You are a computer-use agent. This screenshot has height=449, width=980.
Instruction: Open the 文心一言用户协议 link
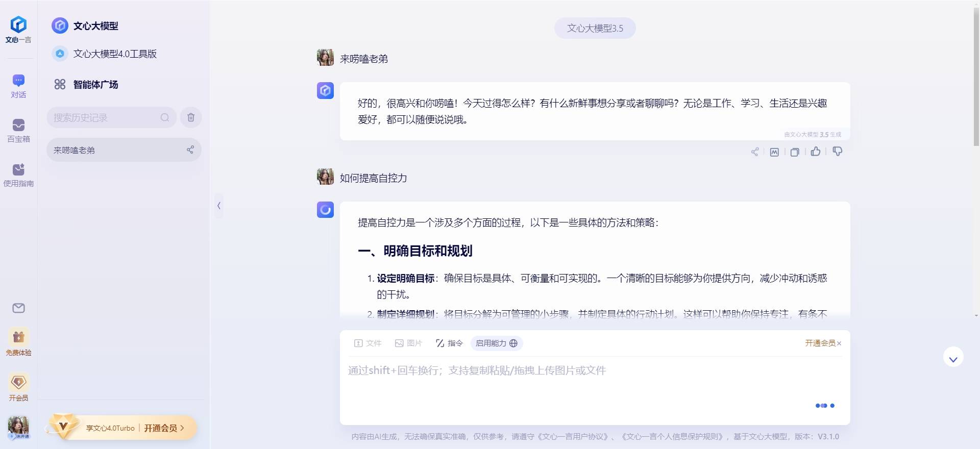pos(573,437)
